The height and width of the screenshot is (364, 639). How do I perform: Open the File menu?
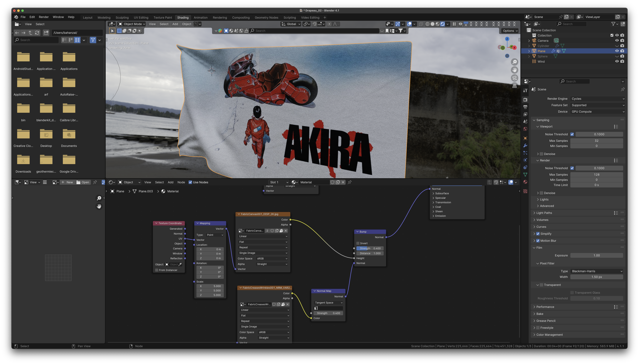tap(23, 17)
